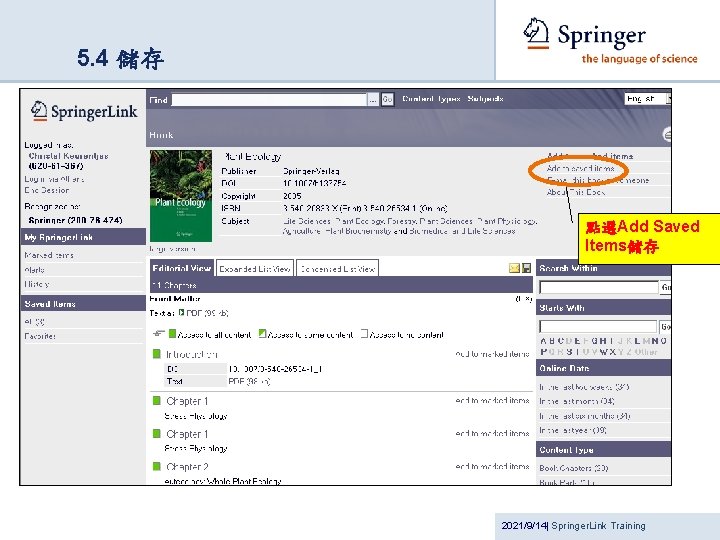This screenshot has width=720, height=540.
Task: Filter by In the last month
Action: click(577, 401)
